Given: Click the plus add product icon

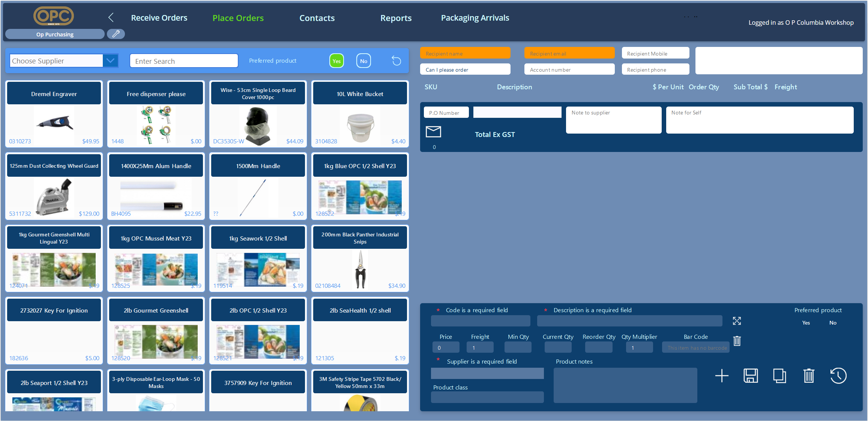Looking at the screenshot, I should pyautogui.click(x=722, y=376).
